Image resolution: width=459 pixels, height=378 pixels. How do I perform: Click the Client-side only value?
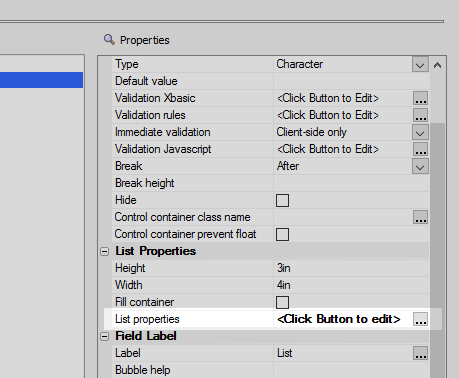click(x=311, y=132)
